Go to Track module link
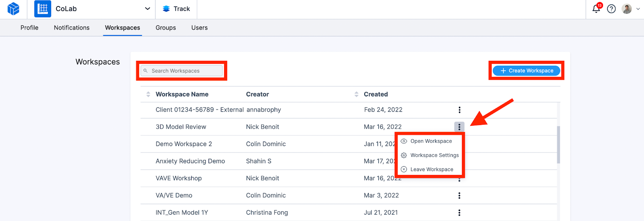The height and width of the screenshot is (221, 644). tap(176, 9)
